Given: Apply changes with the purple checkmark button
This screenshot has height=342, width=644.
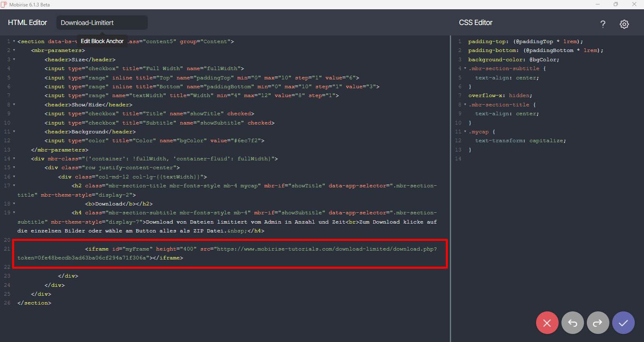Looking at the screenshot, I should pos(623,323).
